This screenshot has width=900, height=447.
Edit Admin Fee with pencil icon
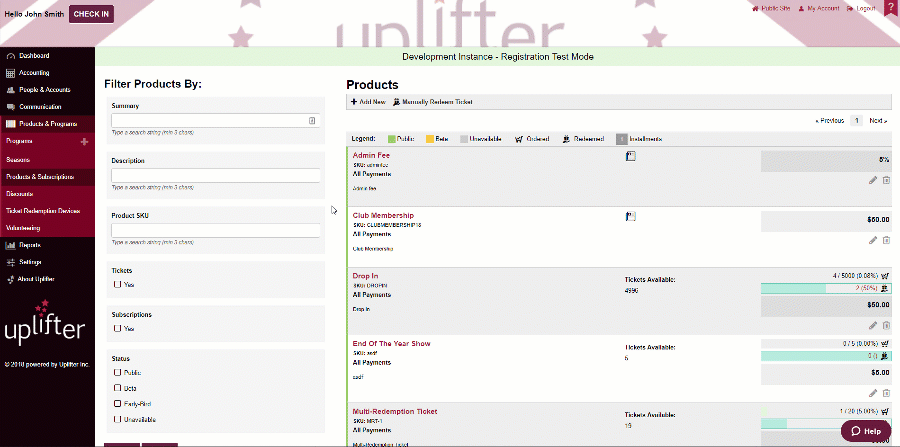tap(873, 180)
